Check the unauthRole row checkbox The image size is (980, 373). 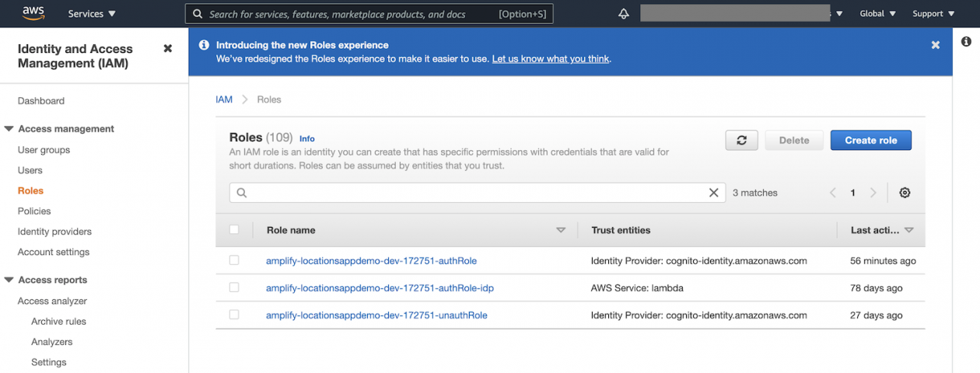tap(234, 315)
